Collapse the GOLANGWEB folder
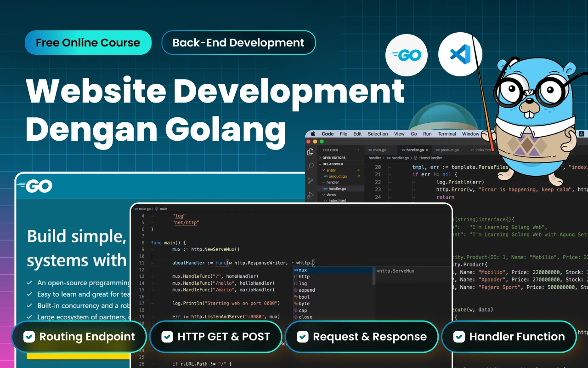This screenshot has height=368, width=588. point(320,164)
